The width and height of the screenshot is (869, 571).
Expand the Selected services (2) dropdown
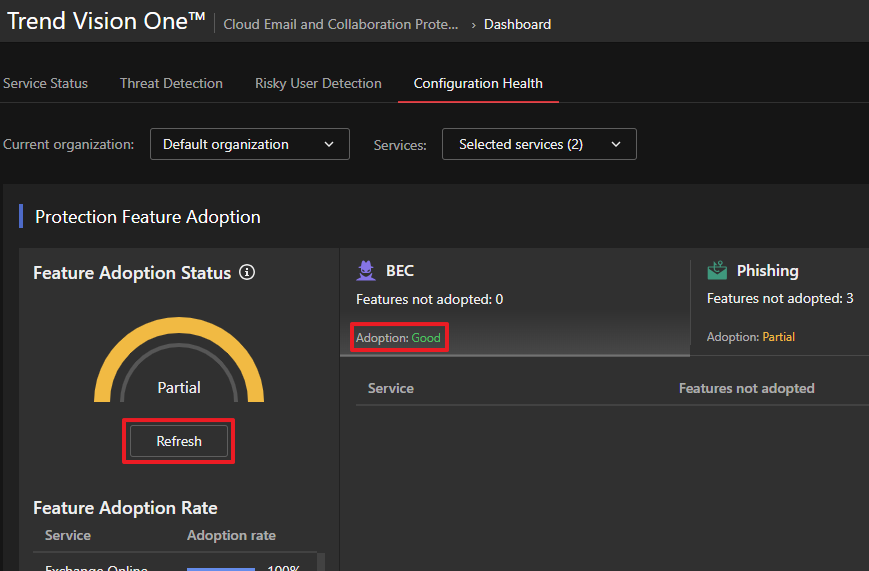(538, 144)
